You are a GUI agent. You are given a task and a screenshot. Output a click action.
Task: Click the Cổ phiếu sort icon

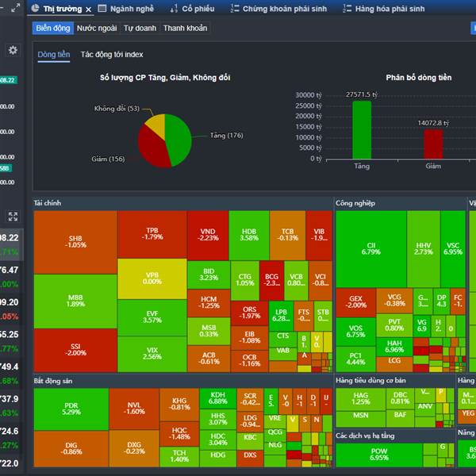(174, 9)
